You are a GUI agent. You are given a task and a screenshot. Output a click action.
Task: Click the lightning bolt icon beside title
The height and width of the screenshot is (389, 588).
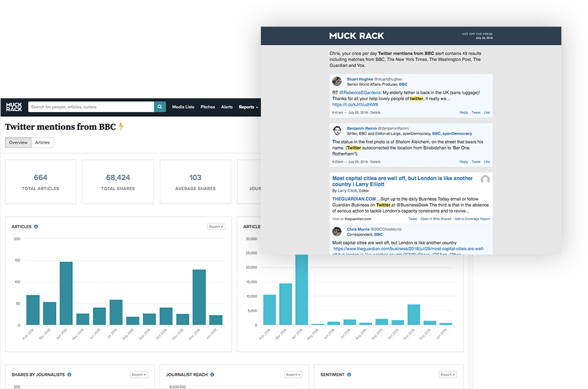pyautogui.click(x=121, y=127)
